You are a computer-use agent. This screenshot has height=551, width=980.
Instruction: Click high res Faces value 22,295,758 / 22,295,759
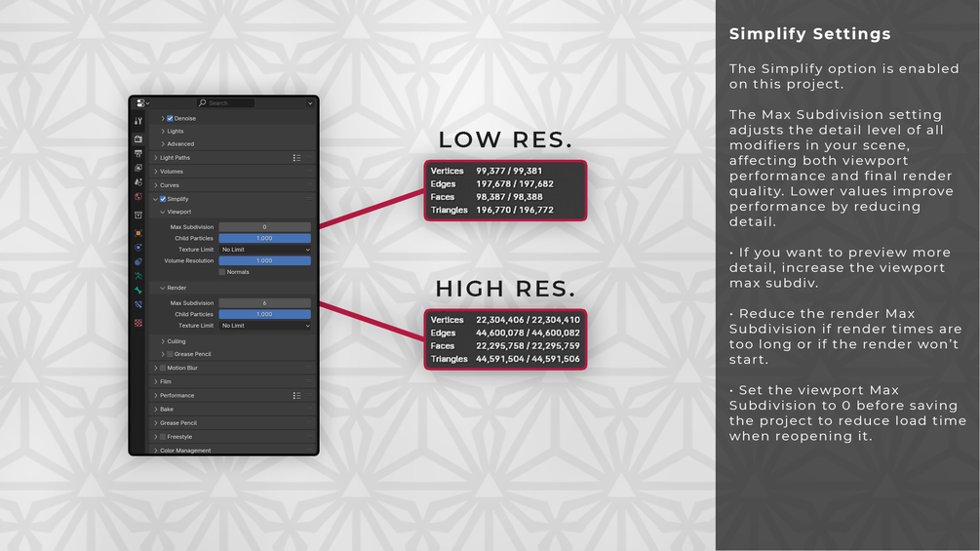tap(528, 346)
